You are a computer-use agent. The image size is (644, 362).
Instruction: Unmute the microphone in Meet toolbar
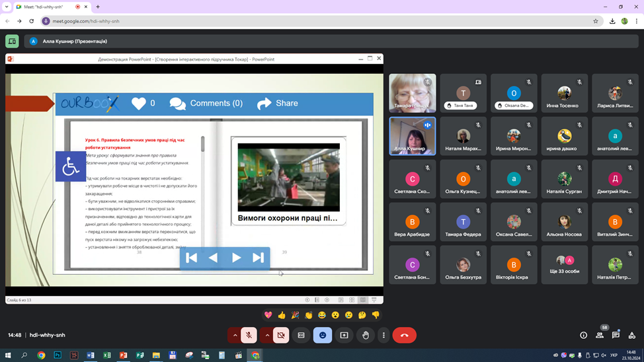pos(249,336)
